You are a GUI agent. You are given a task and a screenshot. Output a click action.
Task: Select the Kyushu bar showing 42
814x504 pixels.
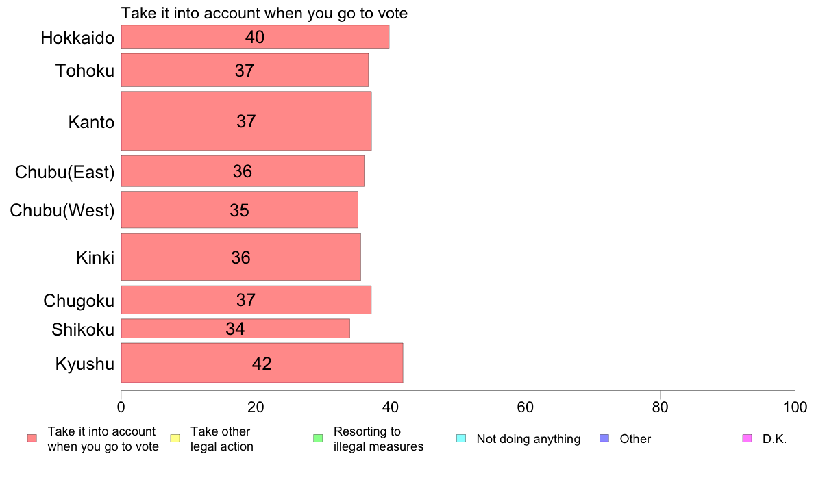[262, 363]
